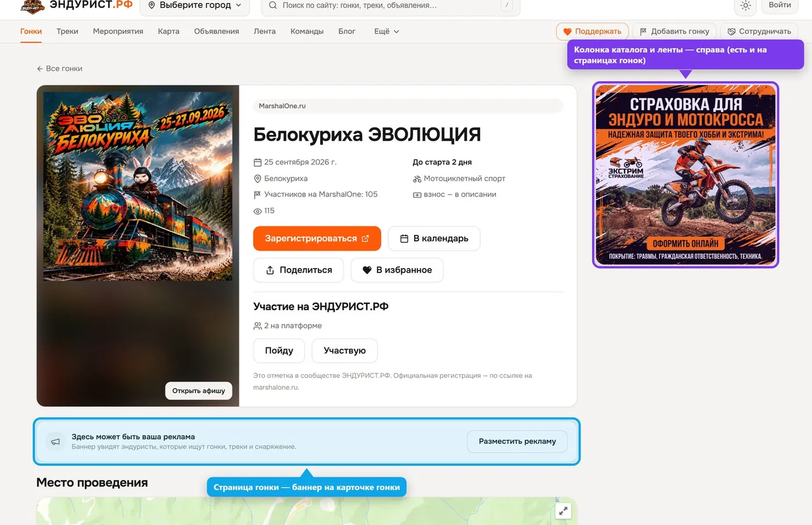812x525 pixels.
Task: Open the Выберите город city dropdown
Action: pos(195,6)
